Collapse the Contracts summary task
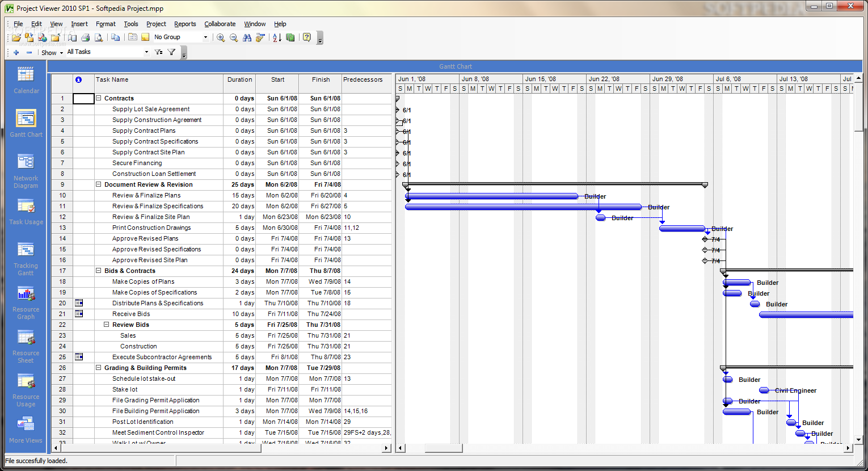Image resolution: width=868 pixels, height=471 pixels. pos(99,98)
